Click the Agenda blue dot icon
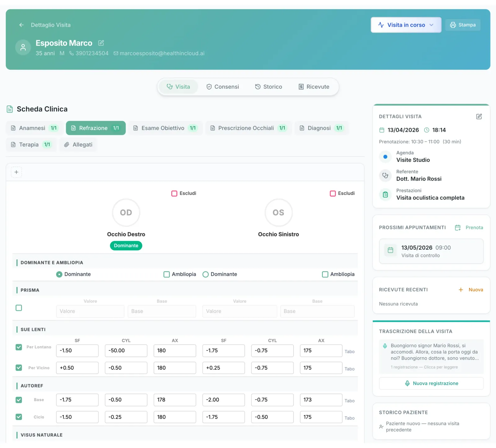Screen dimensions: 496x448 pos(385,157)
